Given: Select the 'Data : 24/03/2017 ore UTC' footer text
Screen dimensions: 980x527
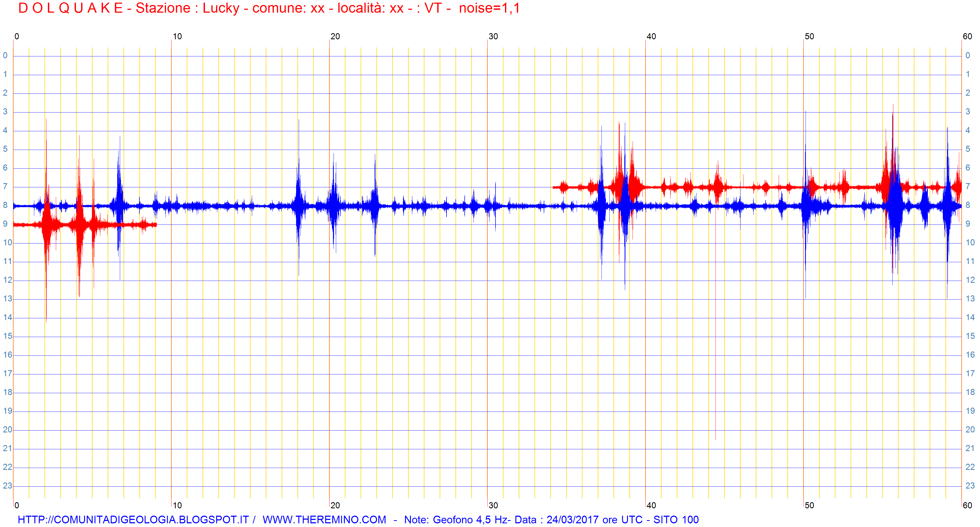Looking at the screenshot, I should point(578,519).
